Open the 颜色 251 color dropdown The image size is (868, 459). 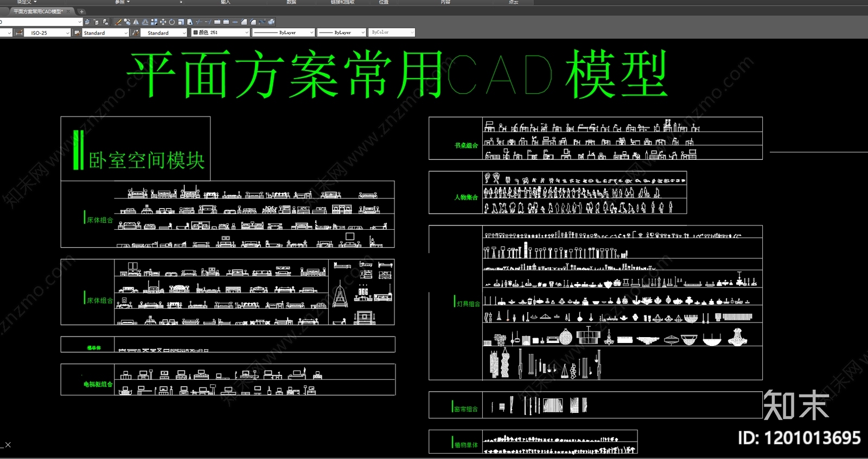220,33
